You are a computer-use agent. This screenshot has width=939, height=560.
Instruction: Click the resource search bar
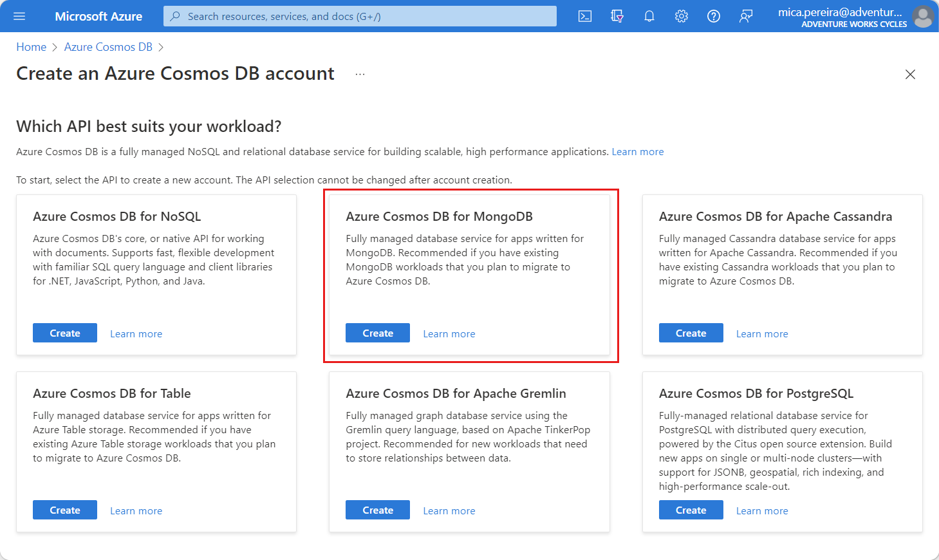[x=359, y=16]
